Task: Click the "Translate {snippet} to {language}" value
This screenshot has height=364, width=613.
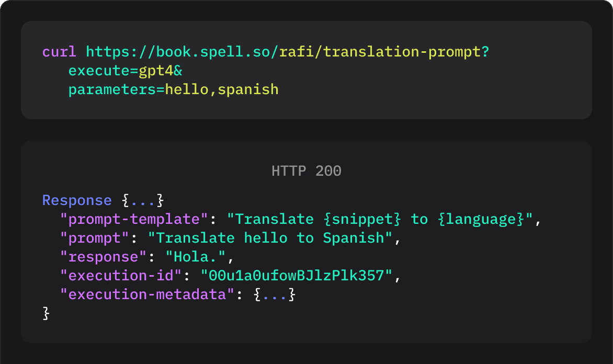Action: click(384, 219)
